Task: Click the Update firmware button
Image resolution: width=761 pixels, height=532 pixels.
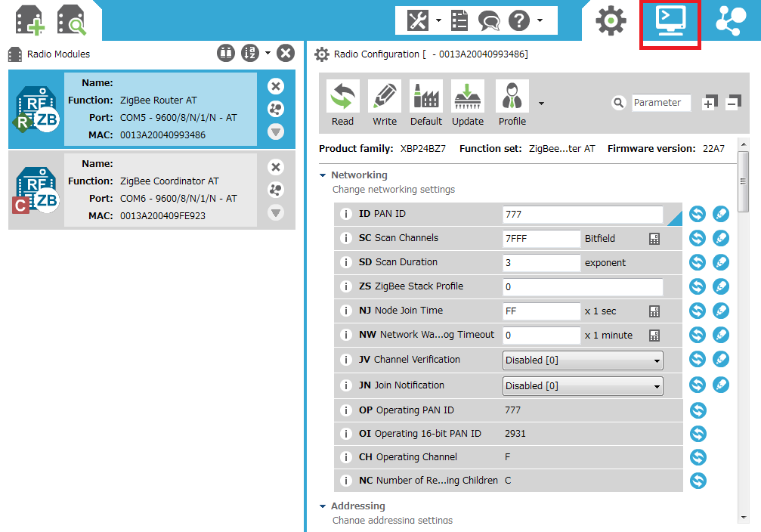Action: (x=467, y=104)
